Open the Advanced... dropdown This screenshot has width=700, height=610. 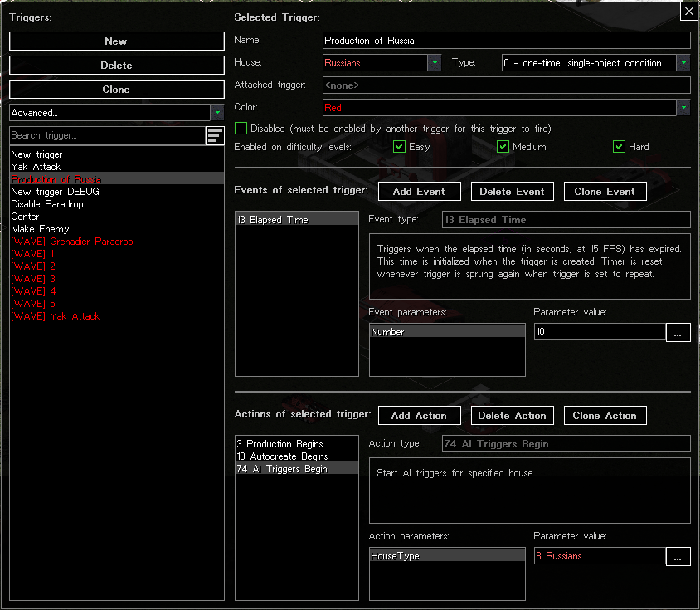(x=116, y=113)
